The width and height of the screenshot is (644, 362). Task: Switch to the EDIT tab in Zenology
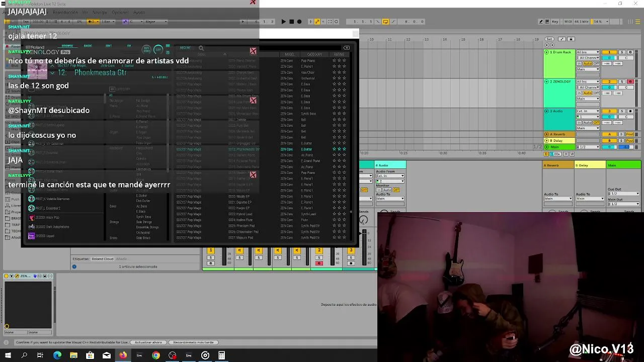[x=109, y=46]
